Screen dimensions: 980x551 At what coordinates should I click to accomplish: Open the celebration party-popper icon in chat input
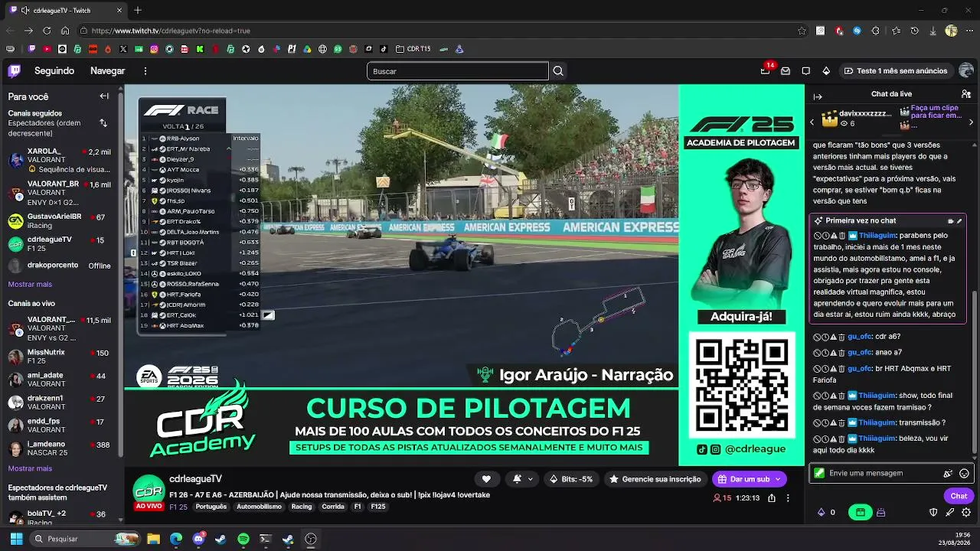tap(948, 474)
